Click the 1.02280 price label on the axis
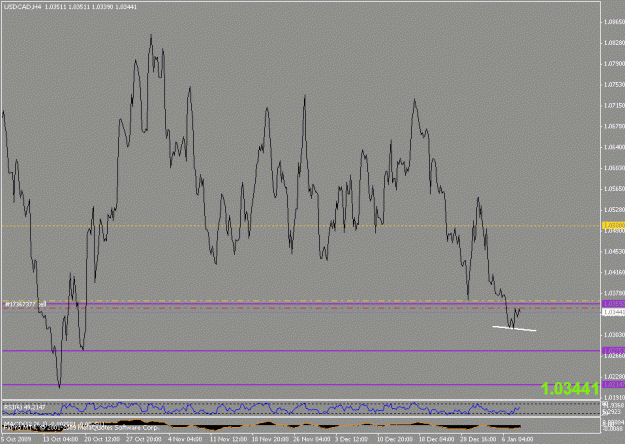This screenshot has width=625, height=444. click(614, 377)
